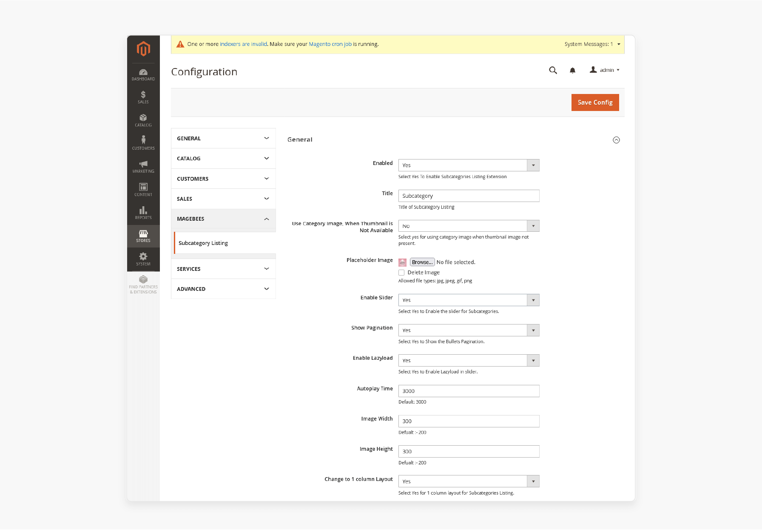Click the 'General' section title

coord(300,139)
